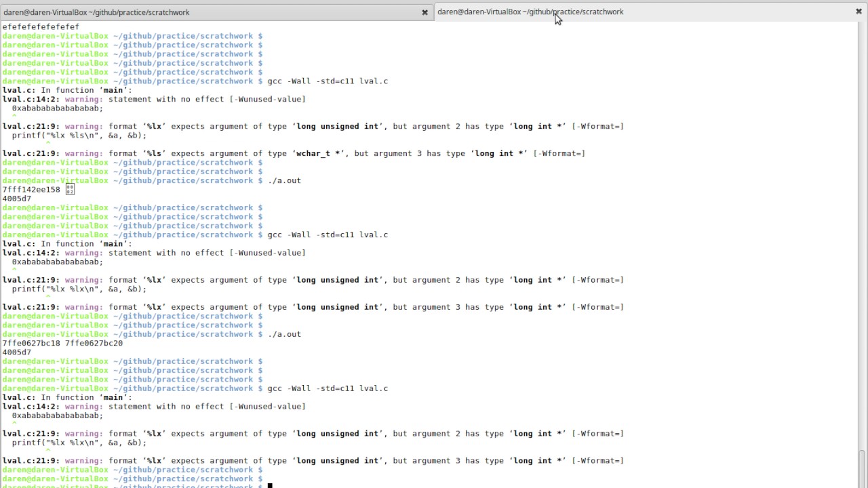The image size is (868, 488).
Task: Click the 'efefefefefefefef' output line
Action: [x=41, y=27]
